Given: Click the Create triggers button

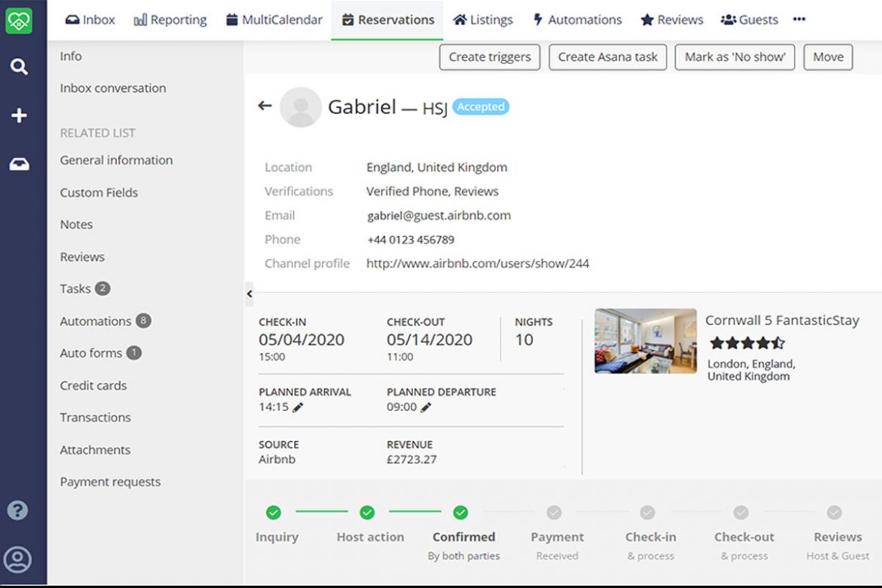Looking at the screenshot, I should pyautogui.click(x=488, y=57).
